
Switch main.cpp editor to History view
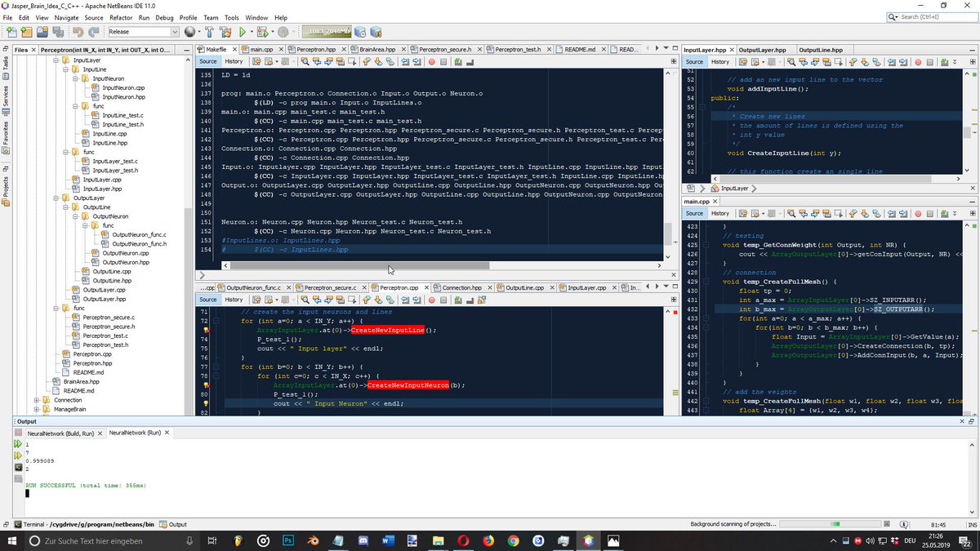[720, 213]
